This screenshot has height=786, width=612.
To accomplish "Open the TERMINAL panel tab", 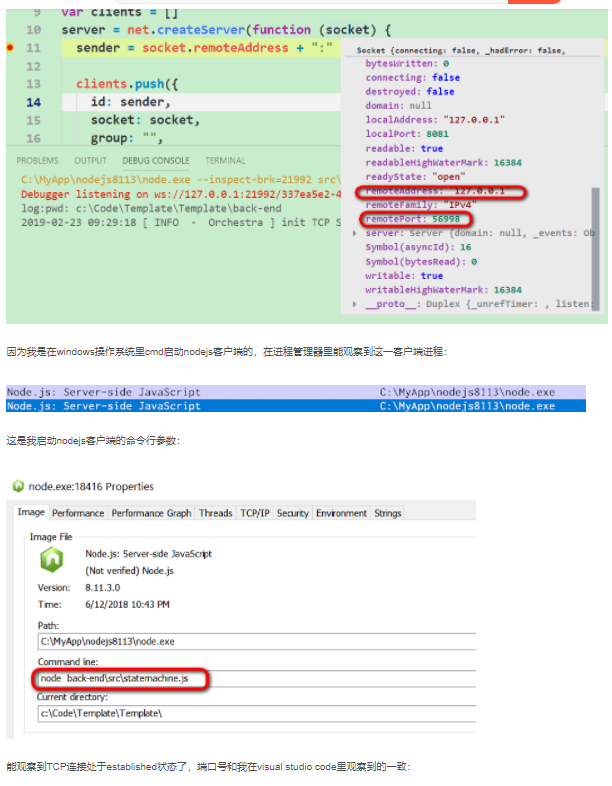I will 225,160.
